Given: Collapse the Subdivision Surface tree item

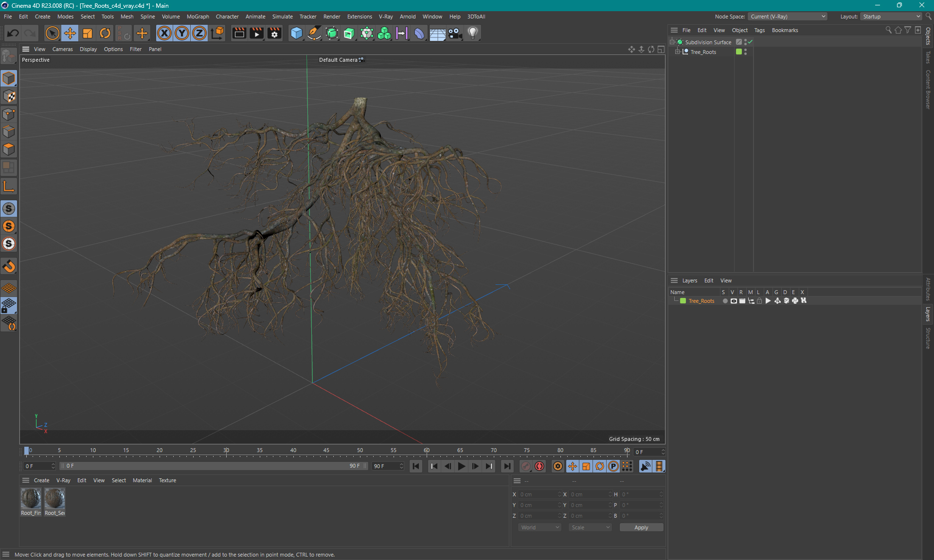Looking at the screenshot, I should (672, 42).
